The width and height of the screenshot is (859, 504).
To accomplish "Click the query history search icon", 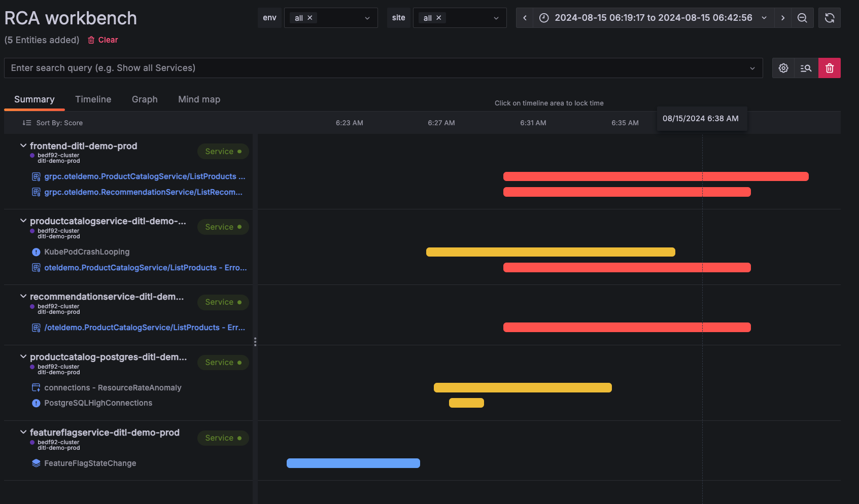I will pos(806,67).
